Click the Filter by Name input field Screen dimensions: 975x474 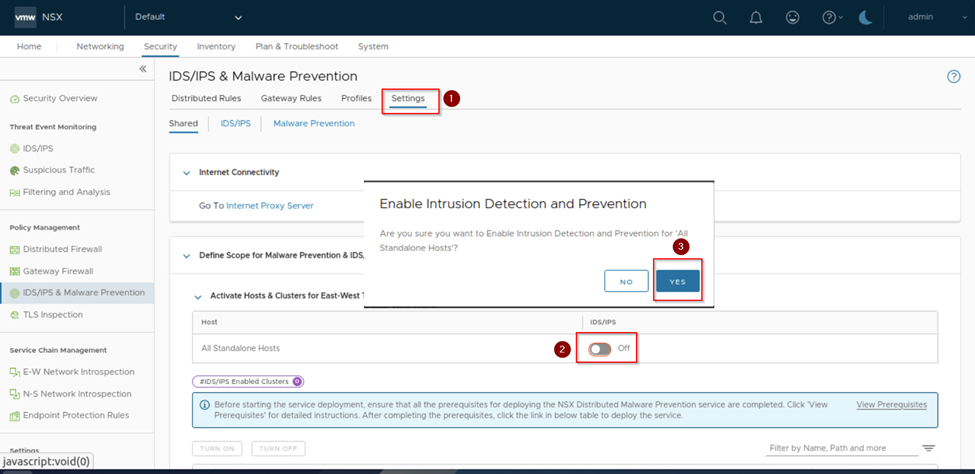pos(840,448)
